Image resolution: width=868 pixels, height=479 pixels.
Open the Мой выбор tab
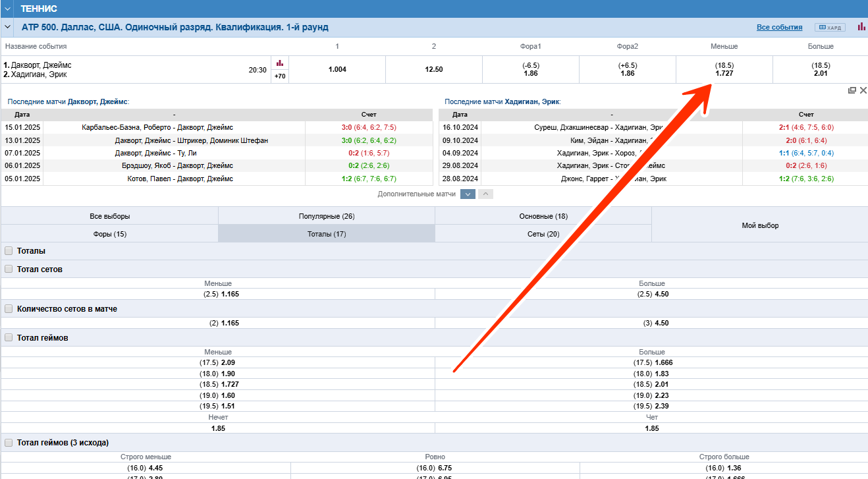760,225
